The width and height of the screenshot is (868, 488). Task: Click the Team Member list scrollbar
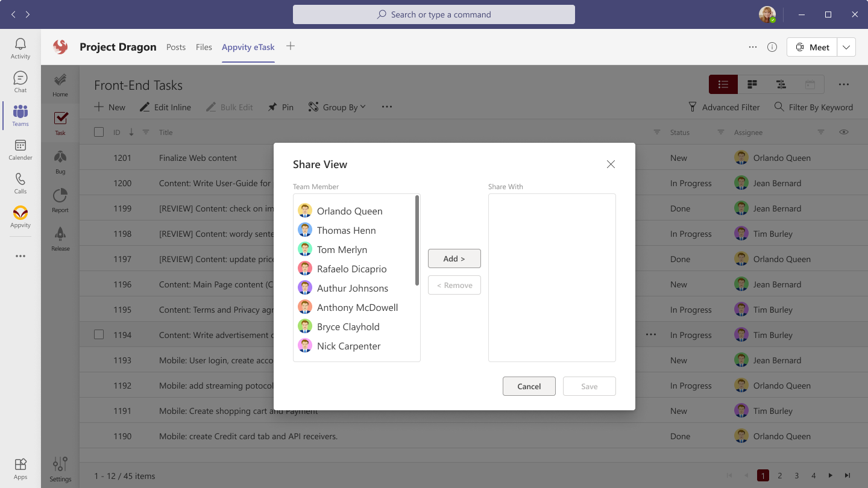pos(417,241)
